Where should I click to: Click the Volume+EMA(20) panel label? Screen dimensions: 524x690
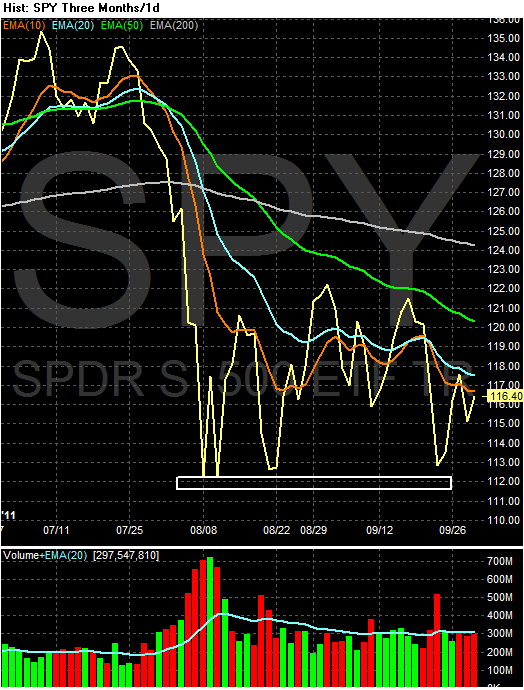(x=45, y=555)
